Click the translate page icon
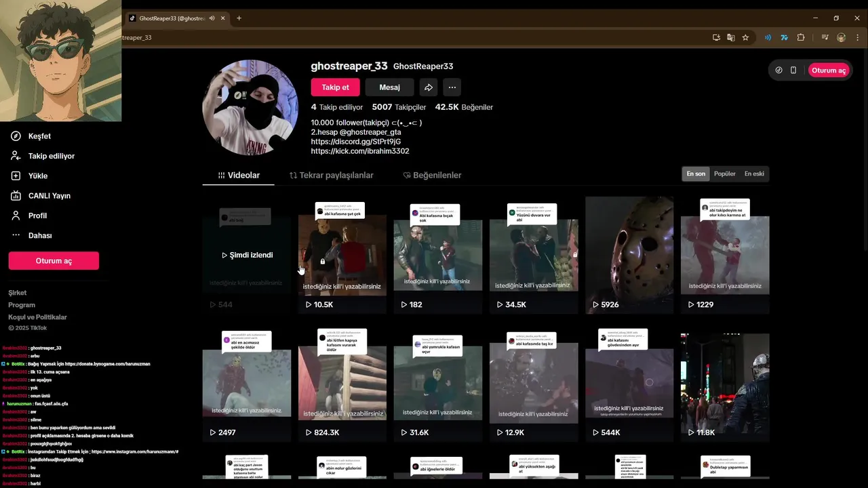 (x=731, y=37)
